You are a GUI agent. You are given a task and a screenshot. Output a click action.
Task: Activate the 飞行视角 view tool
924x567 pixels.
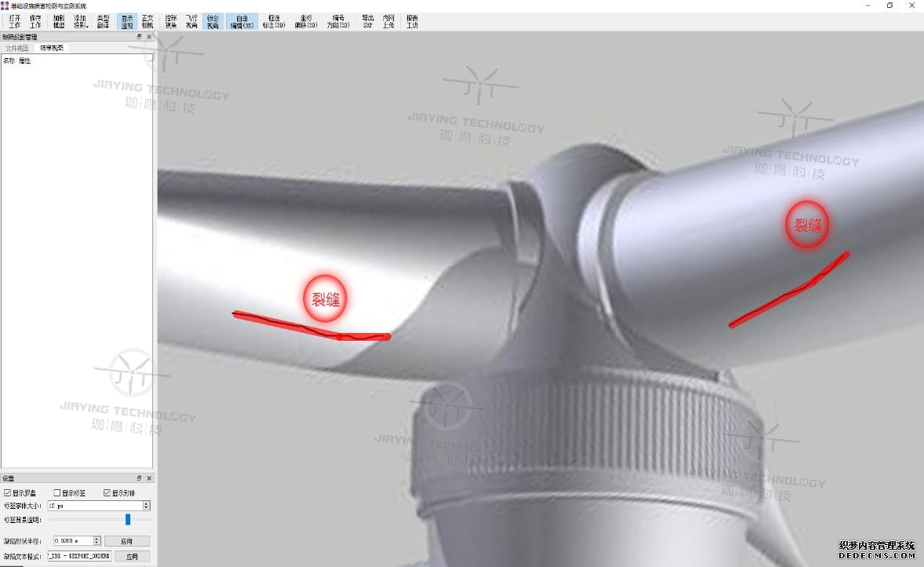[x=192, y=21]
